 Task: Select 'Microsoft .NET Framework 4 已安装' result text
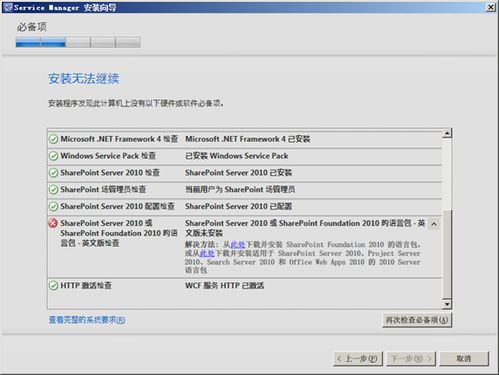tap(248, 139)
